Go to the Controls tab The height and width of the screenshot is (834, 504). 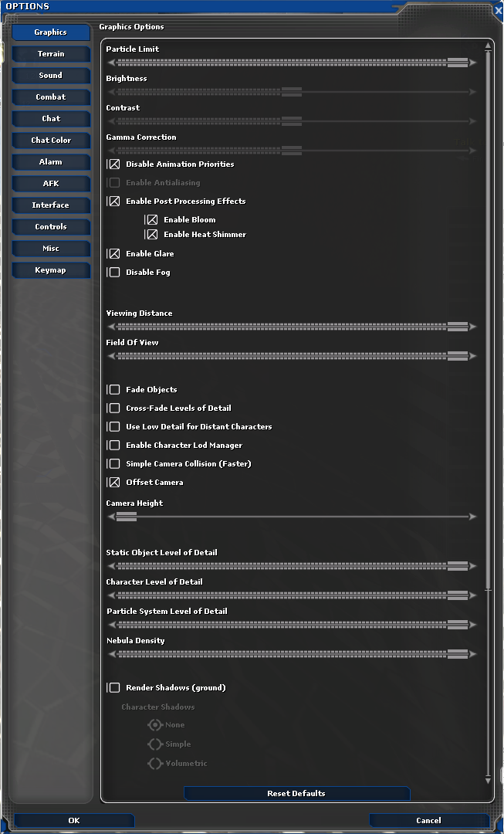tap(50, 227)
